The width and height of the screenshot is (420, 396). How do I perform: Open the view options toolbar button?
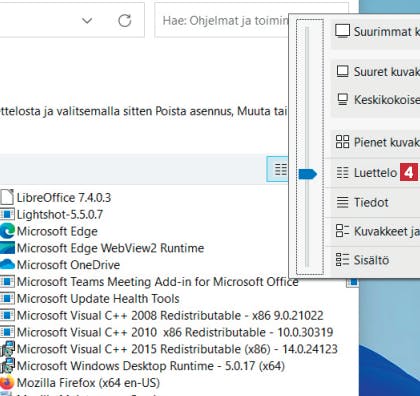click(x=278, y=169)
